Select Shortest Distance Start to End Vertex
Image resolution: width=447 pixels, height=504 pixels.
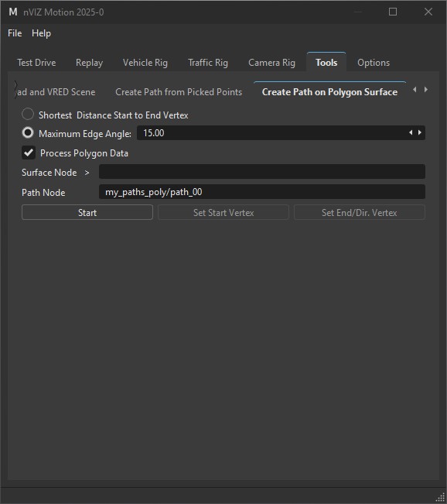pyautogui.click(x=28, y=114)
